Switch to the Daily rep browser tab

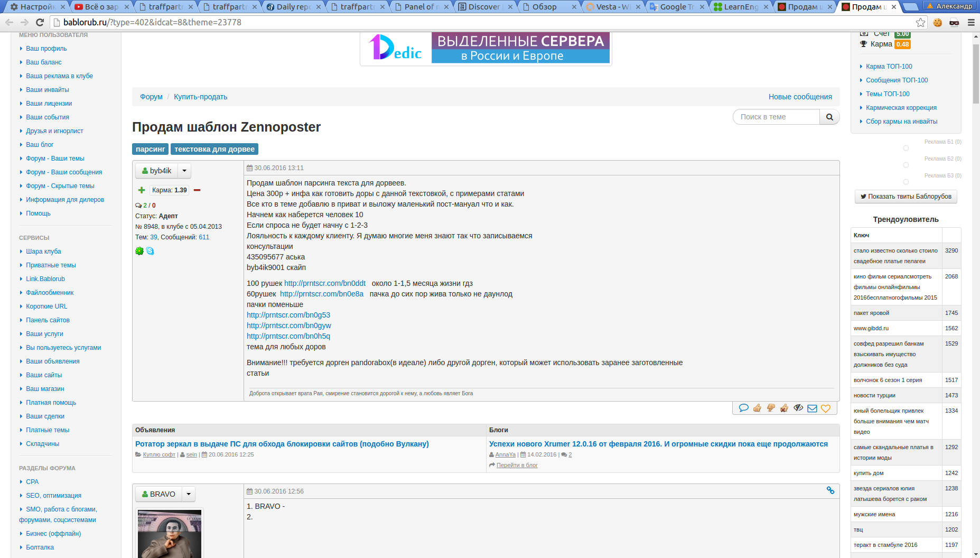tap(293, 7)
